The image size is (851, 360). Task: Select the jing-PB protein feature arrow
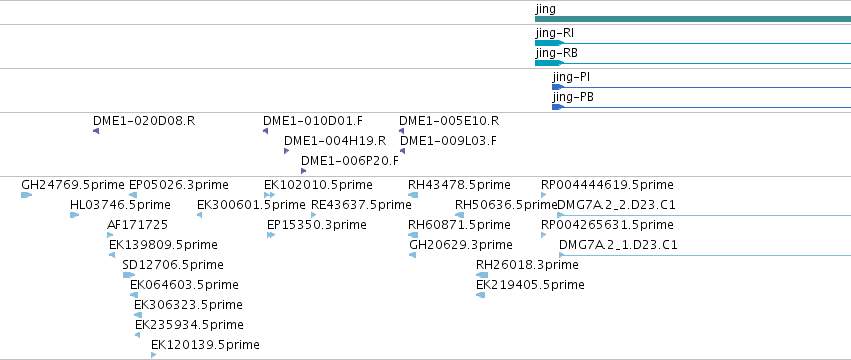[558, 107]
